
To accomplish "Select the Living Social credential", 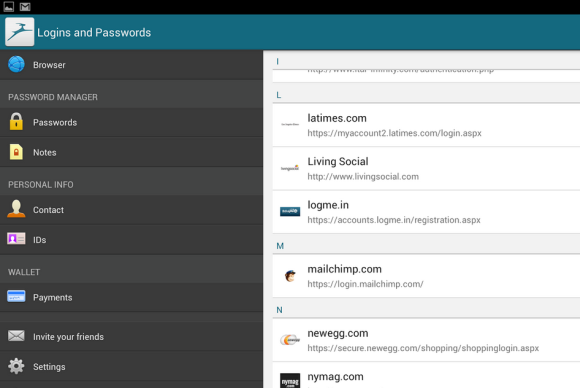I will 426,169.
